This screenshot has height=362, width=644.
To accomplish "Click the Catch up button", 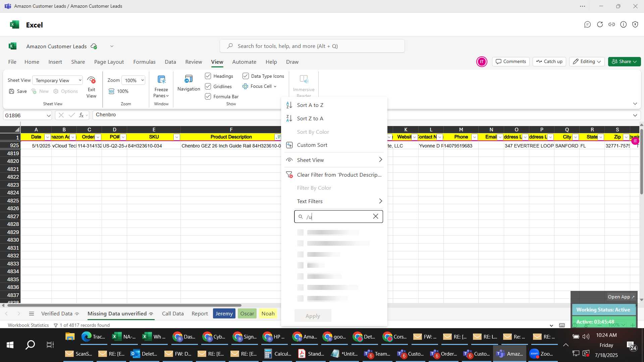I will [549, 62].
